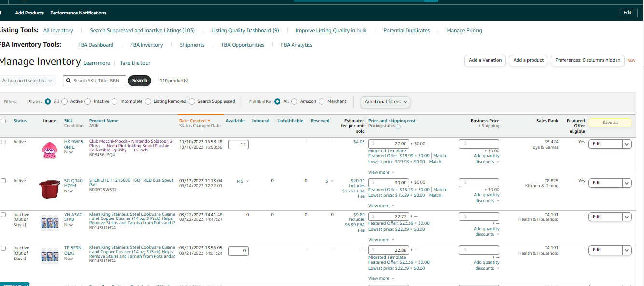
Task: Select Fulfilled By Merchant radio button
Action: tap(322, 102)
